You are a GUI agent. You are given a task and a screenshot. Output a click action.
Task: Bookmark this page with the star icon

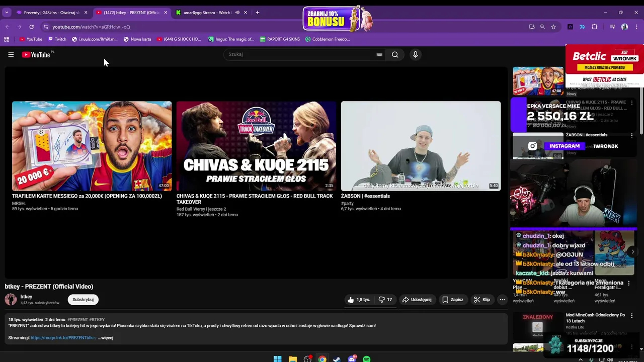point(553,27)
